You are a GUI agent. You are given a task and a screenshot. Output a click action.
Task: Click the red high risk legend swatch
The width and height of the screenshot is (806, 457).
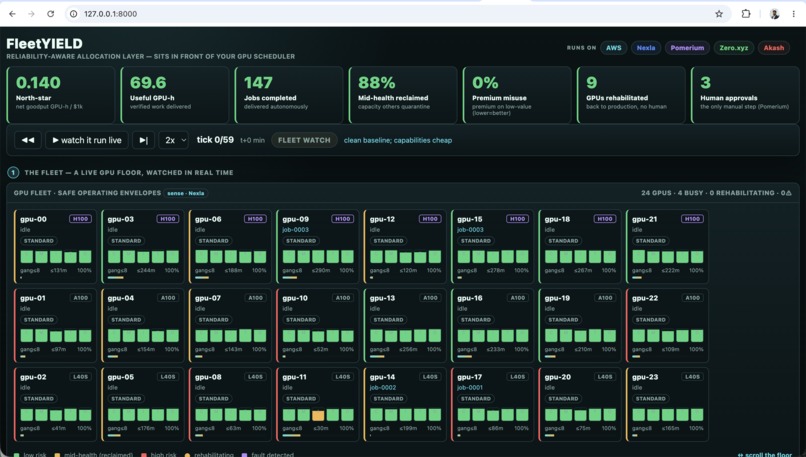(x=144, y=455)
